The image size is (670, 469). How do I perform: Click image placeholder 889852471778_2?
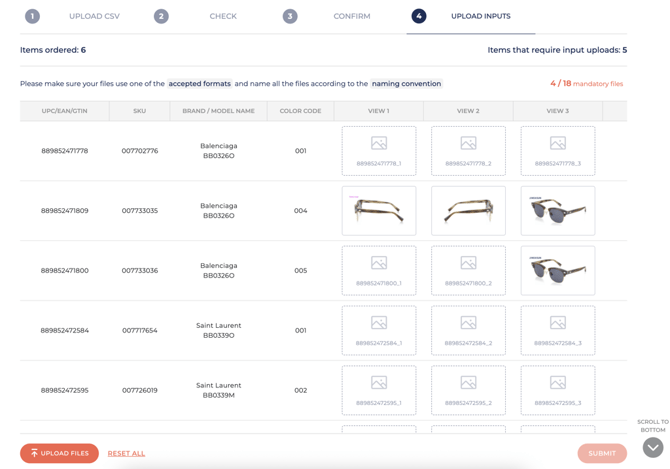468,151
